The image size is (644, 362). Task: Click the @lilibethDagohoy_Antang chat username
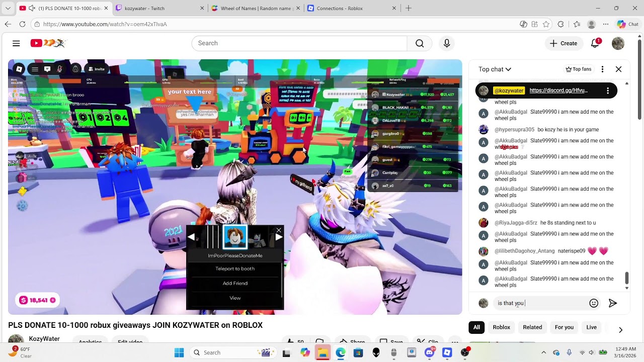[524, 251]
